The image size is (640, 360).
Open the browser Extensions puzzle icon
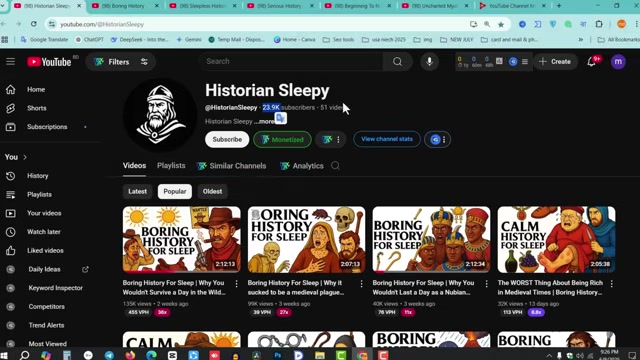point(599,24)
